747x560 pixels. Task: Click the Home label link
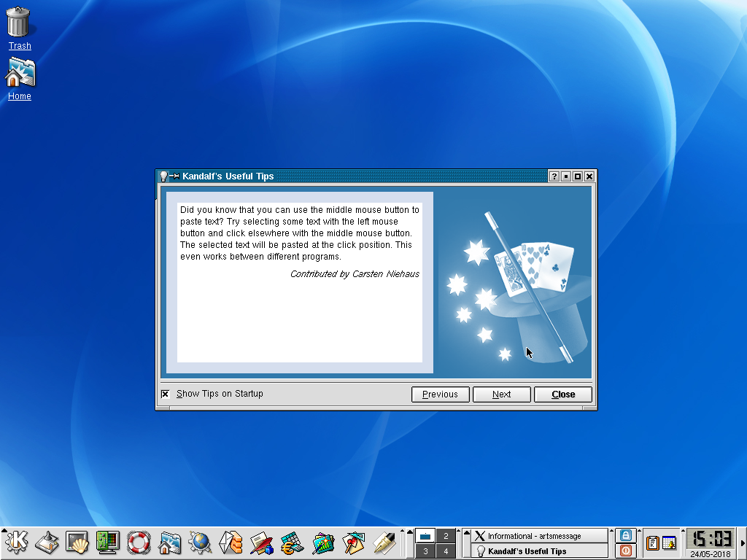pos(20,96)
